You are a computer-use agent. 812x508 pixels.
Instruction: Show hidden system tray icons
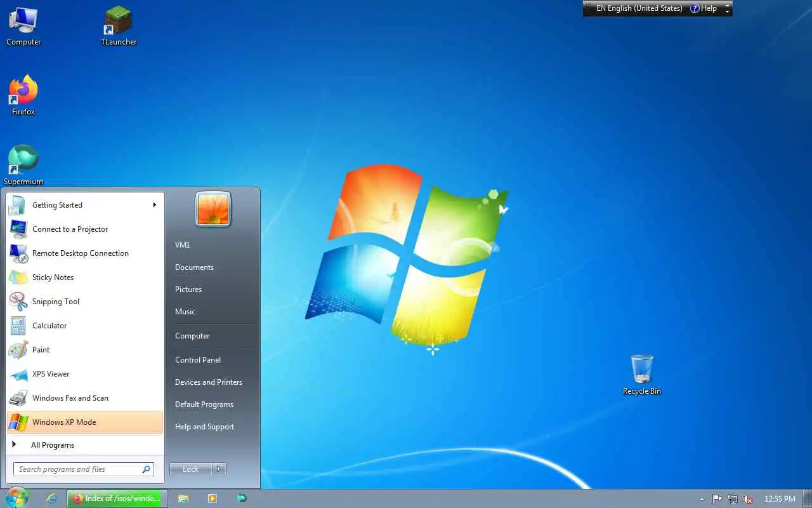pos(702,499)
